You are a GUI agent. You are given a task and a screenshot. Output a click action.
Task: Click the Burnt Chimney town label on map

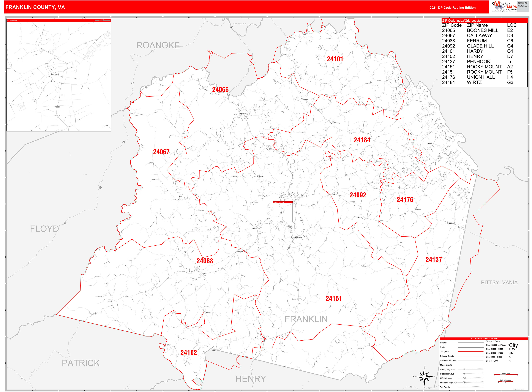pos(336,123)
